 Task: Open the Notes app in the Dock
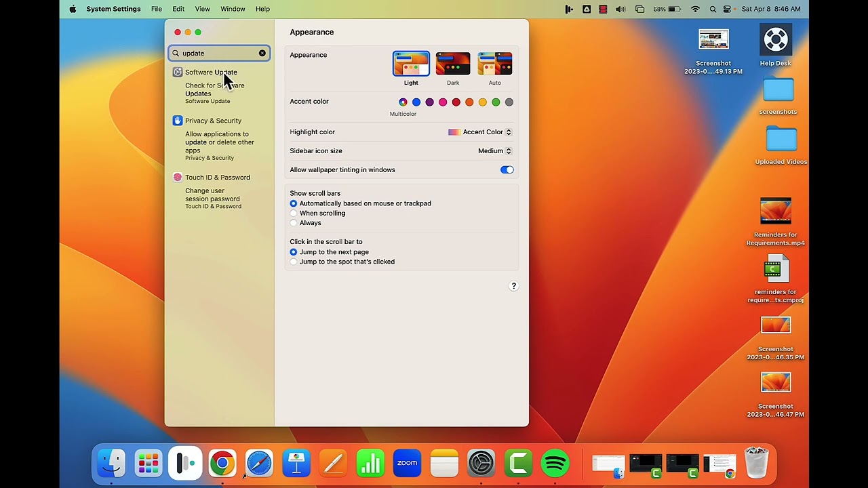444,464
